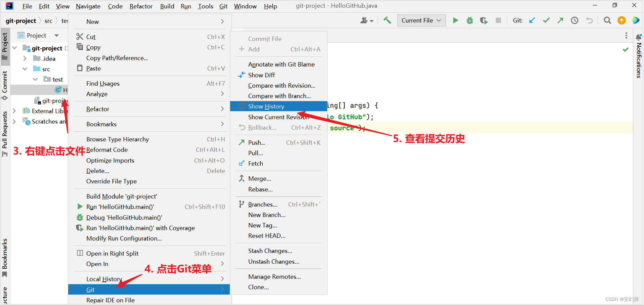The image size is (644, 305).
Task: Choose Copy from the context menu
Action: (150, 47)
